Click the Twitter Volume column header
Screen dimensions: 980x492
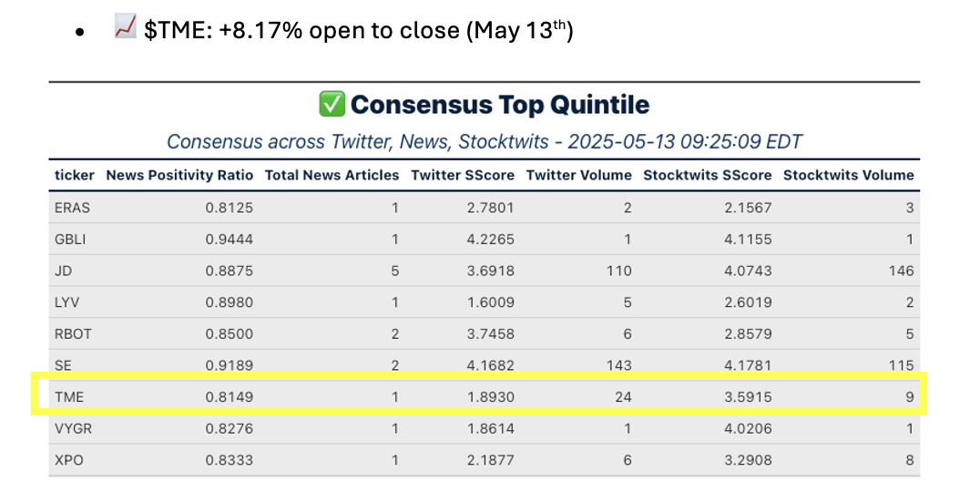click(x=578, y=175)
